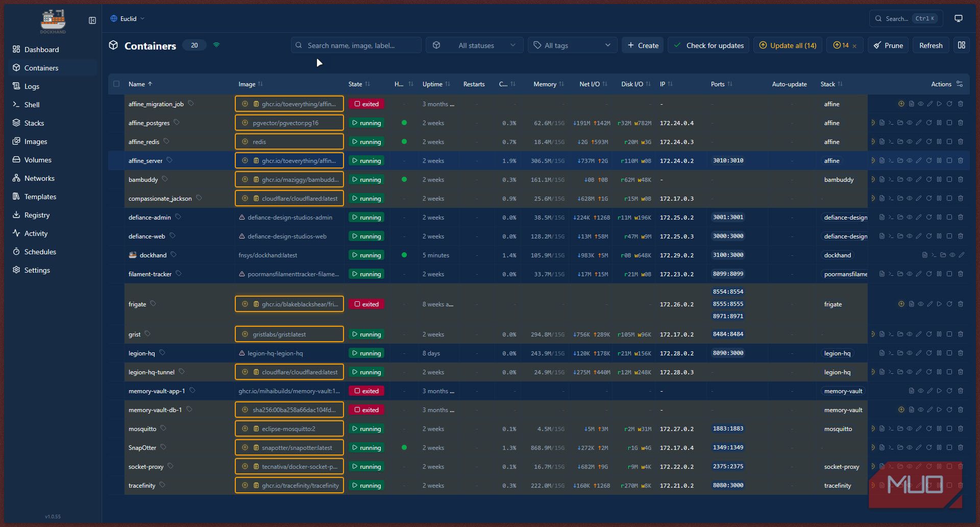Restart the memory-vault-app-1 container

click(x=949, y=391)
